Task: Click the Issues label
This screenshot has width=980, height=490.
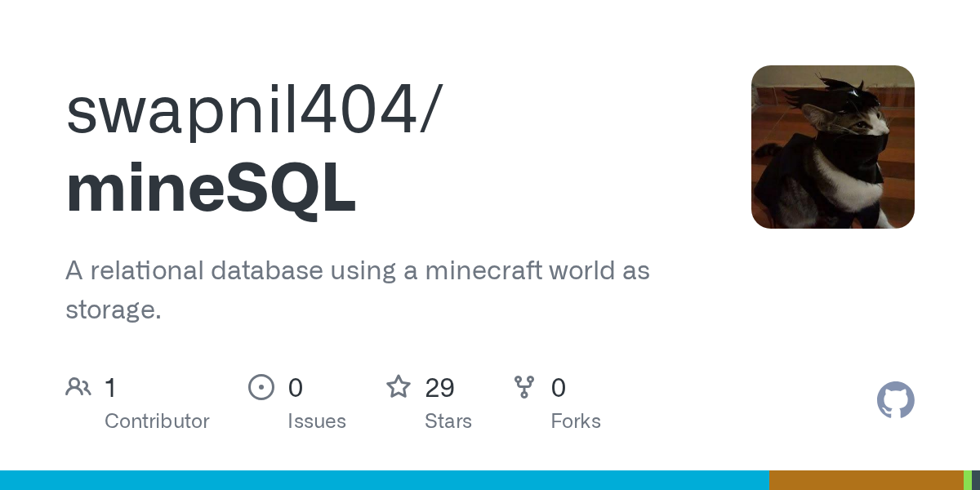Action: 317,421
